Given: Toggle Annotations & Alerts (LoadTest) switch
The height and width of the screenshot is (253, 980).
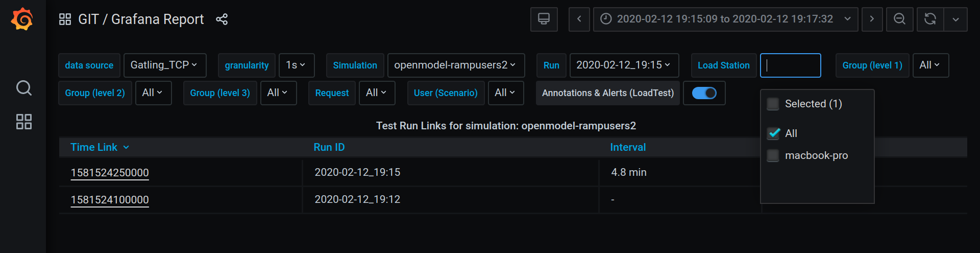Looking at the screenshot, I should tap(704, 93).
